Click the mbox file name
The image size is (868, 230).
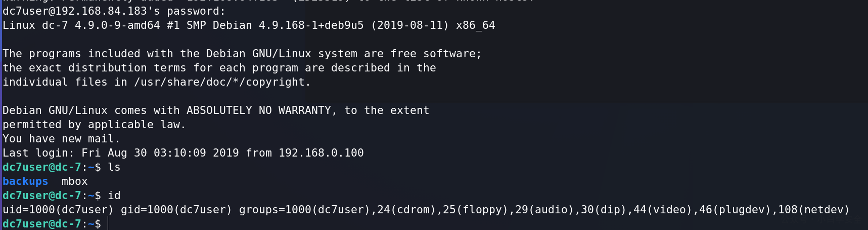pyautogui.click(x=75, y=181)
